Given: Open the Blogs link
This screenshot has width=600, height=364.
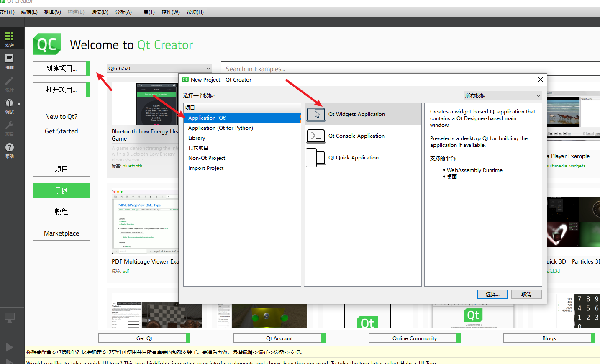Looking at the screenshot, I should [549, 338].
